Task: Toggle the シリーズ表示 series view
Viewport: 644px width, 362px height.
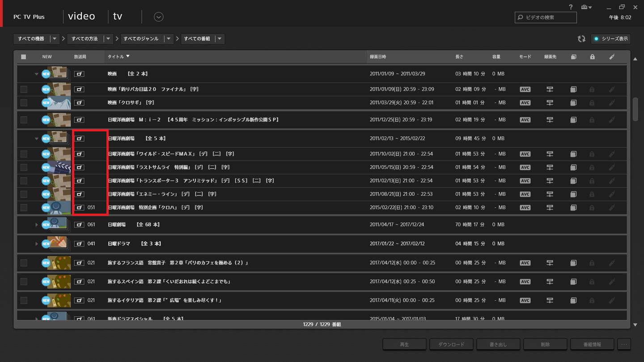Action: (x=610, y=39)
